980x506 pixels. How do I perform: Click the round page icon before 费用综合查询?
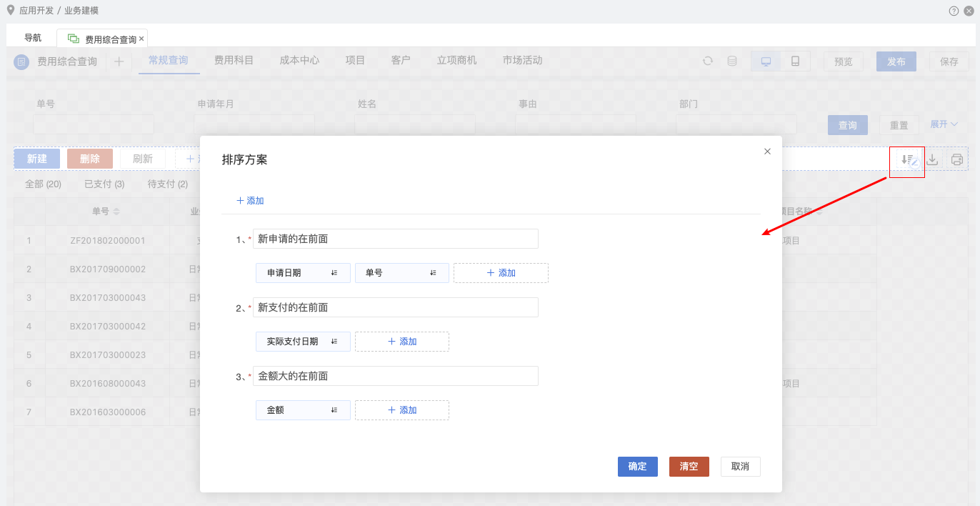(21, 62)
